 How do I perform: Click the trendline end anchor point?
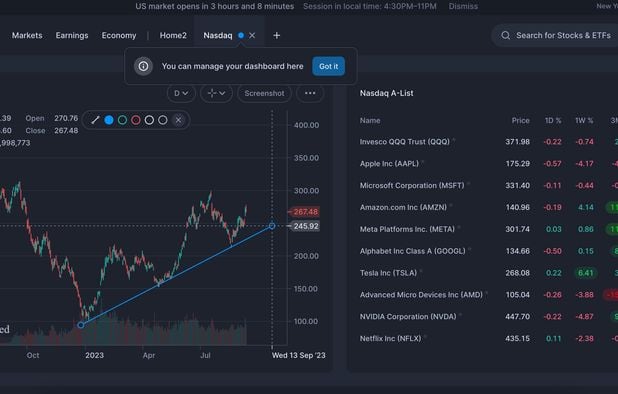point(272,226)
